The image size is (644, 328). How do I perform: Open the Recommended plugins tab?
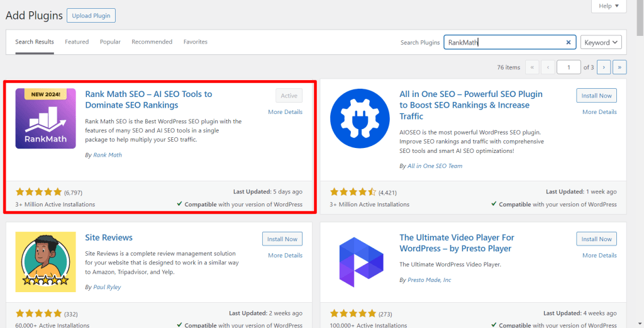coord(152,42)
